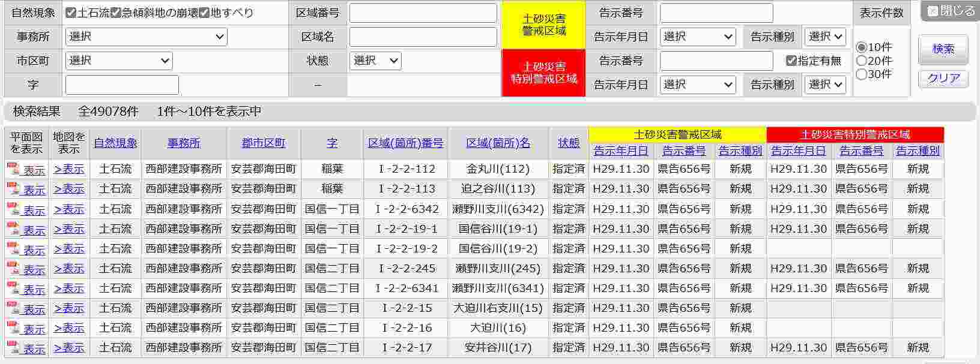Click the red 土砂災害特別警戒区域 label
Viewport: 980px width, 364px height.
click(x=544, y=73)
